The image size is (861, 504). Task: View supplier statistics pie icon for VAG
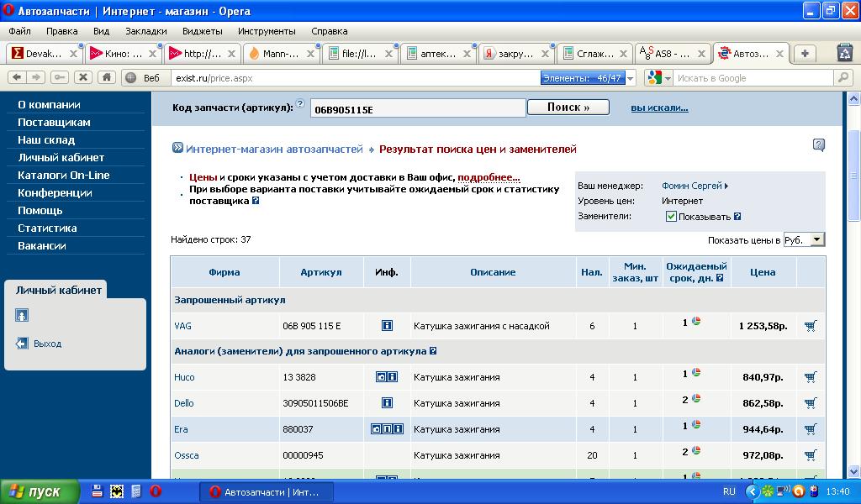click(696, 323)
